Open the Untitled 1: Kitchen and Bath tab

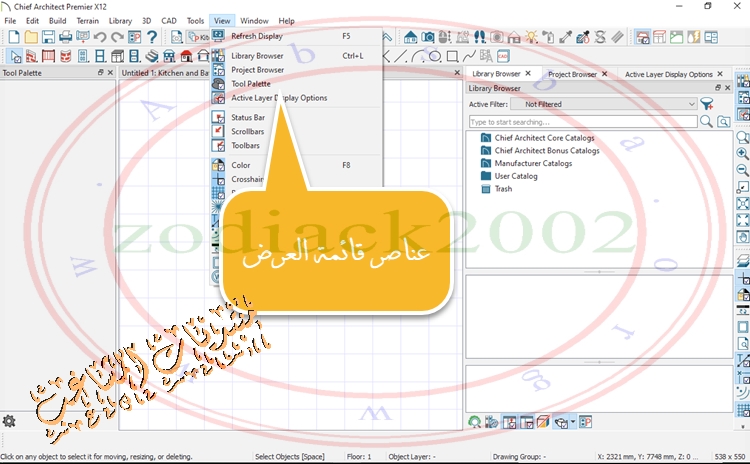(x=165, y=73)
